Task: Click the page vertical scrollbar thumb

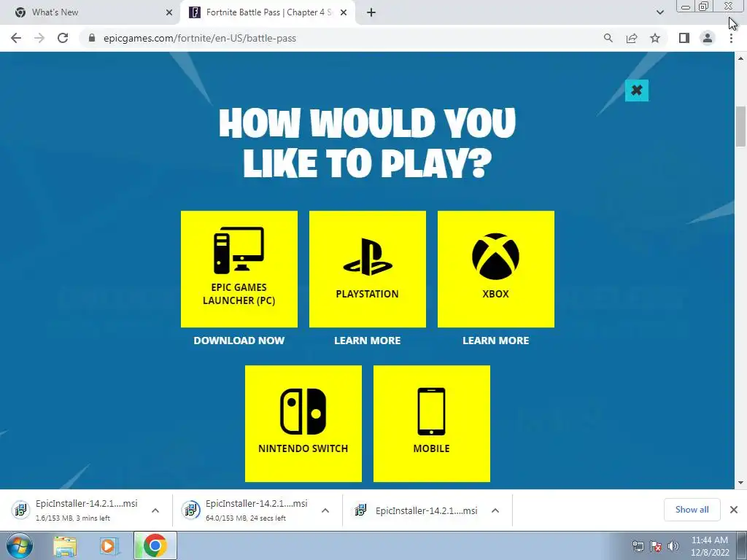Action: point(740,126)
